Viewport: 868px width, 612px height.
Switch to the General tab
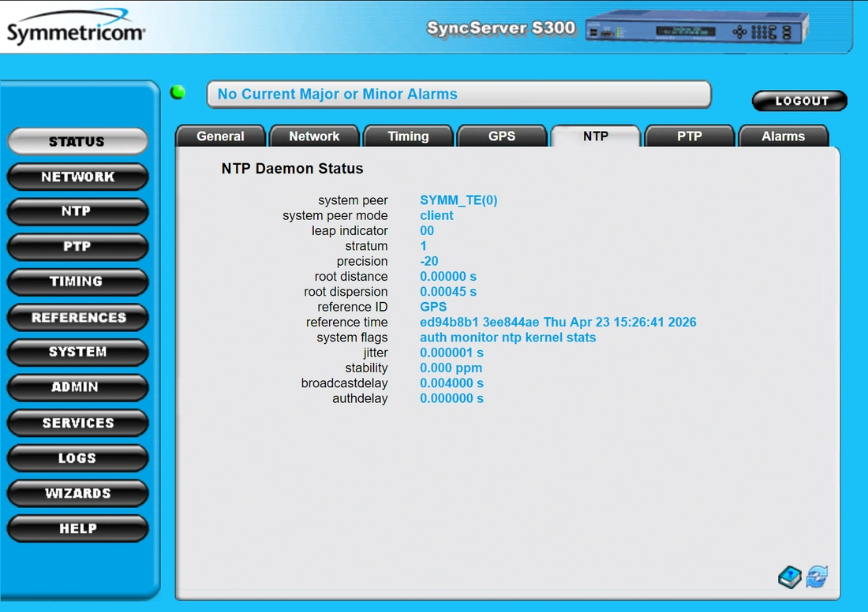coord(220,136)
